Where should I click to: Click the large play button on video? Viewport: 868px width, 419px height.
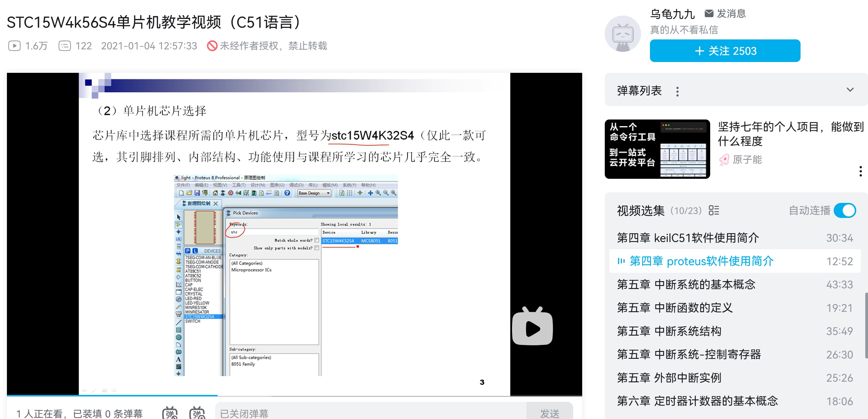[x=532, y=326]
